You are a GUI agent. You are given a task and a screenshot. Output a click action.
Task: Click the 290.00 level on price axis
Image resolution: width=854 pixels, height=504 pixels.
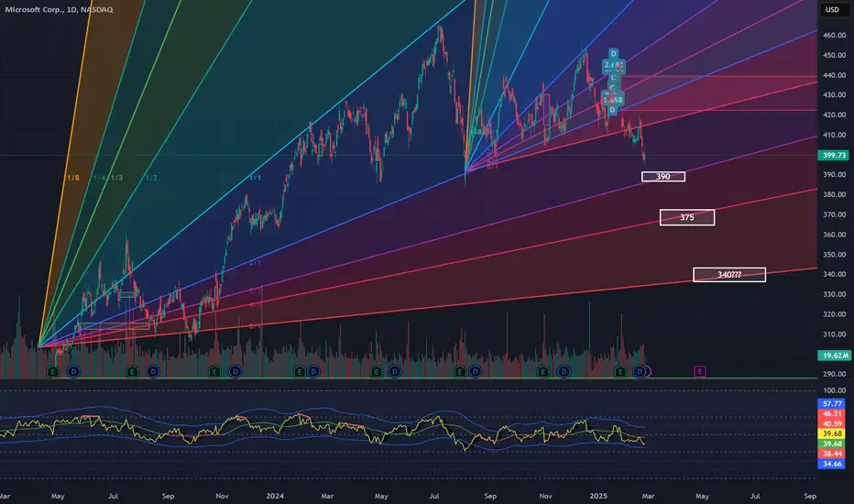click(834, 374)
